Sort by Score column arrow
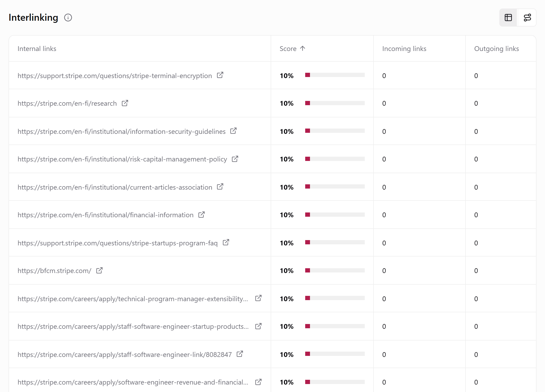Screen dimensions: 545x392 point(303,48)
